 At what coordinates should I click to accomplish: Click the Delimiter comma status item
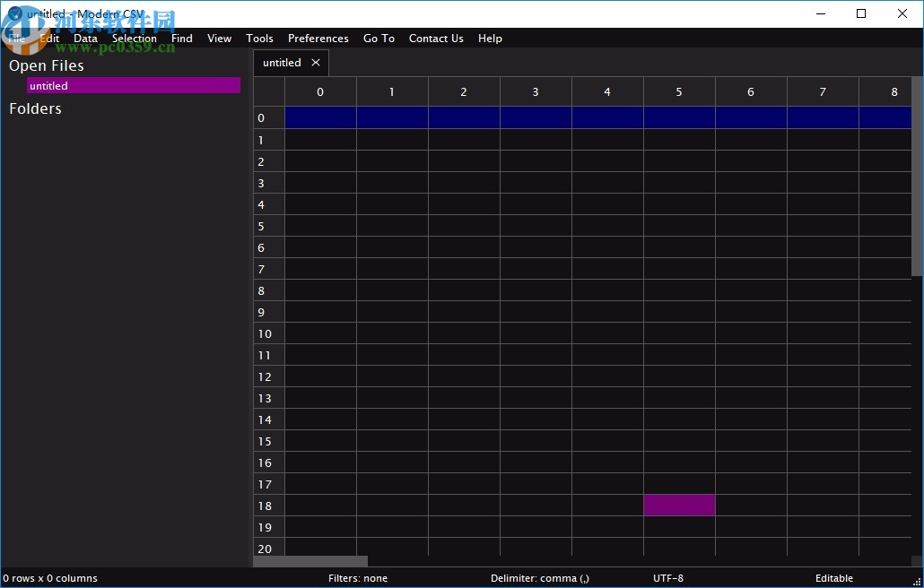538,578
